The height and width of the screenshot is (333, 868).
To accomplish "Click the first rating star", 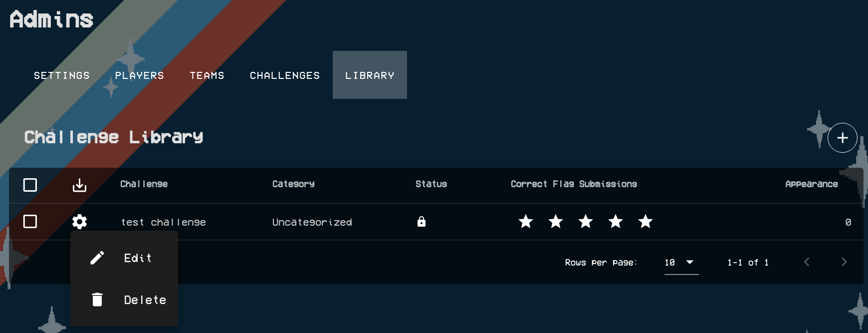I will (x=526, y=221).
